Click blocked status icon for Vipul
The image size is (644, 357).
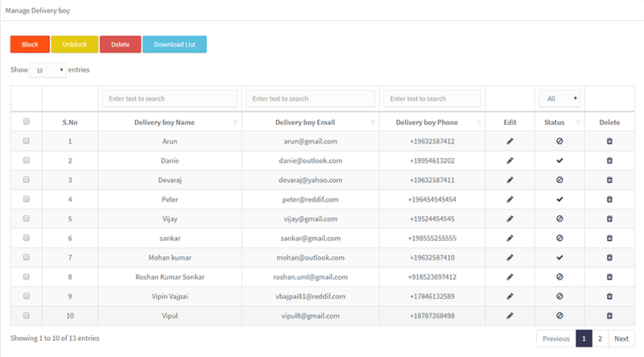[559, 316]
